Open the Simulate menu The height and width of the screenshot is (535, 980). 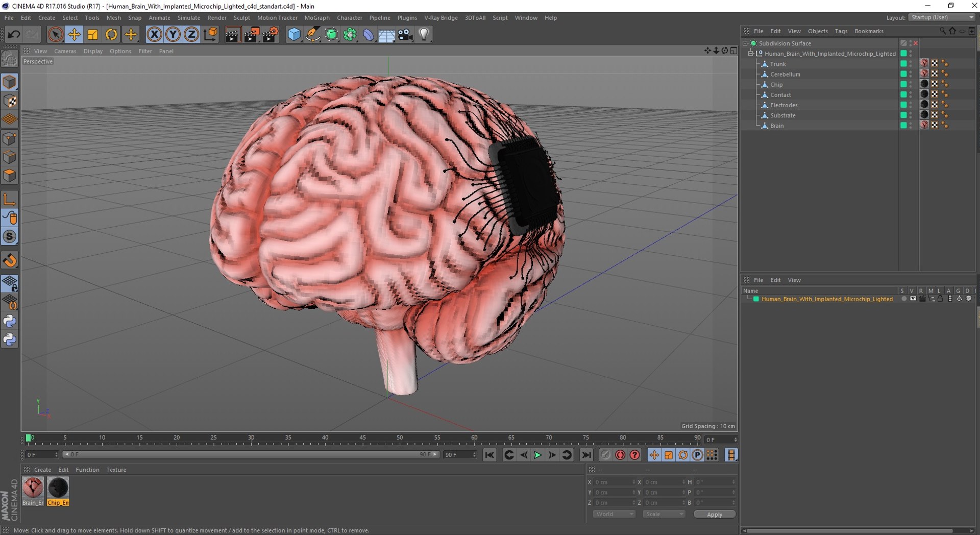[189, 17]
